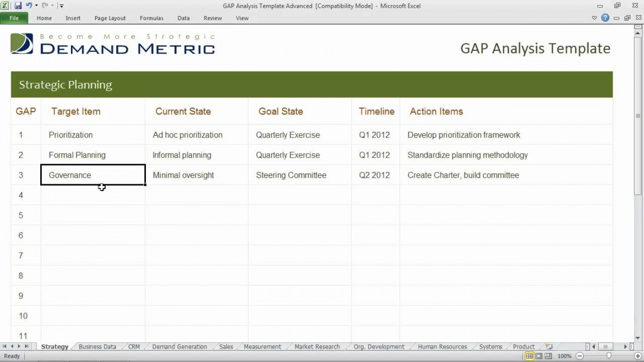Viewport: 644px width, 362px height.
Task: Click the zoom slider handle
Action: click(x=609, y=356)
